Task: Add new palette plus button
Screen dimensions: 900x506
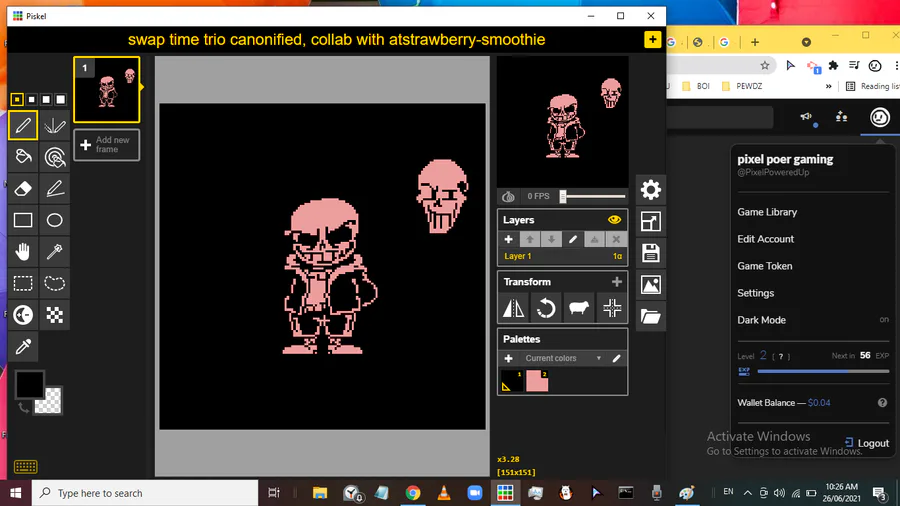Action: pyautogui.click(x=509, y=359)
